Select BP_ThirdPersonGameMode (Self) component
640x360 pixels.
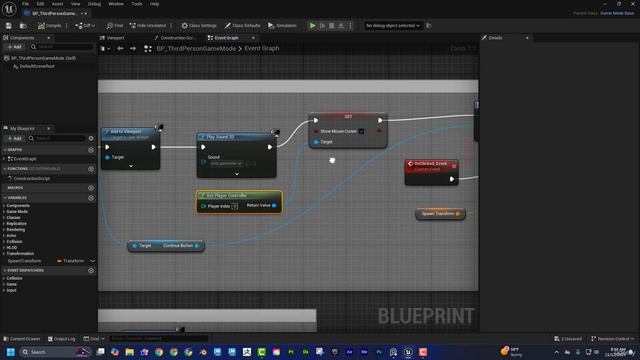43,58
